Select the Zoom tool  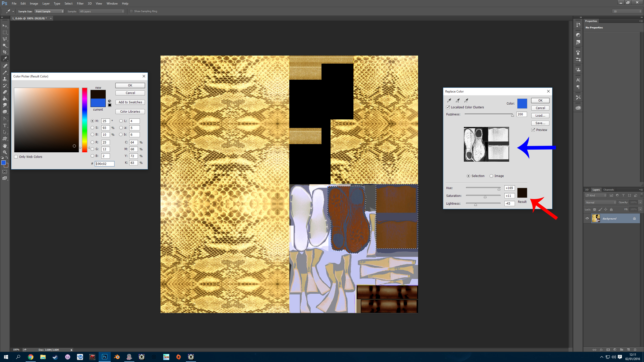5,152
